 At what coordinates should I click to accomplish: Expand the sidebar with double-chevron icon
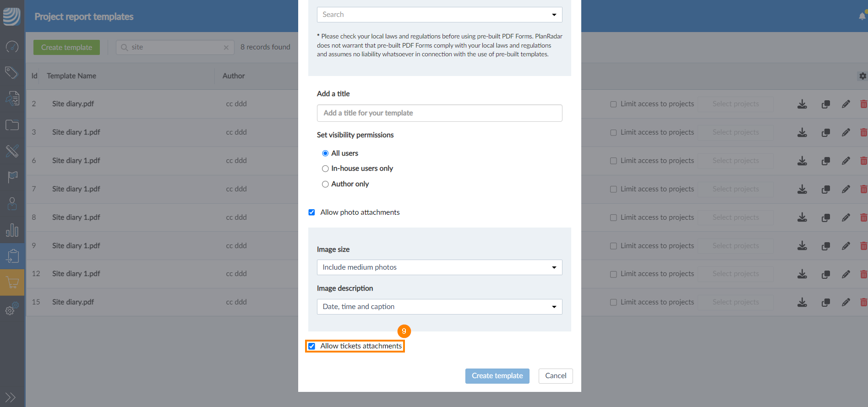10,397
